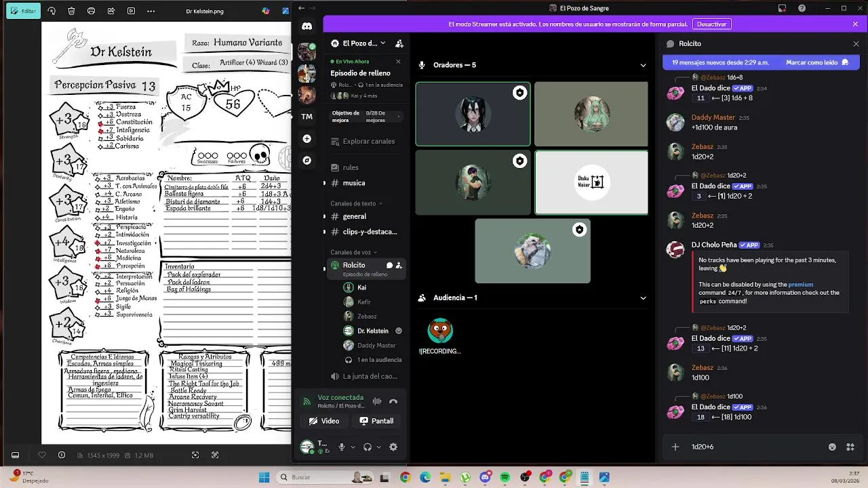Open the TM server in Discord sidebar
The image size is (868, 488).
[x=307, y=117]
